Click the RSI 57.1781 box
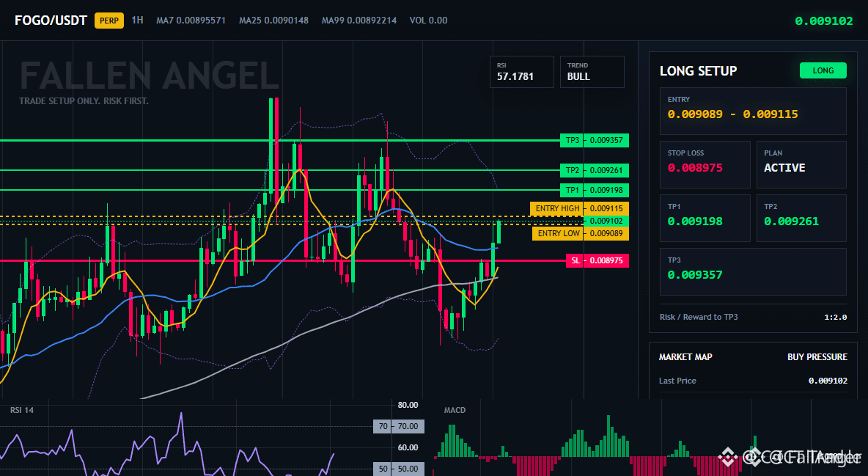This screenshot has width=868, height=476. 521,72
